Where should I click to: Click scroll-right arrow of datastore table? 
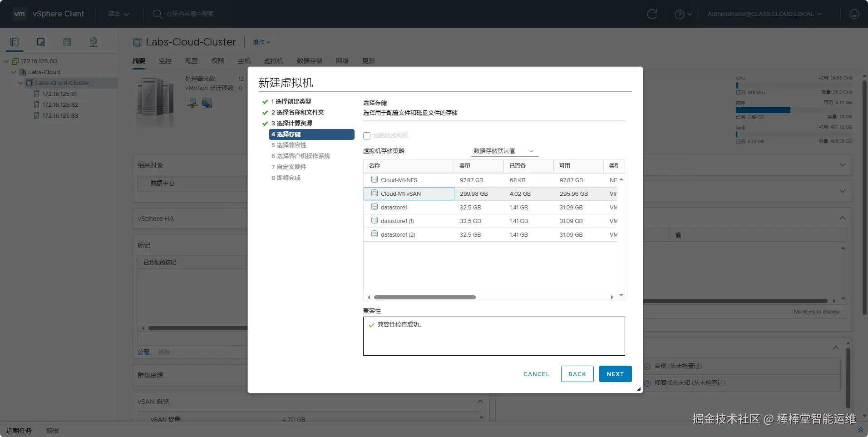pos(612,298)
